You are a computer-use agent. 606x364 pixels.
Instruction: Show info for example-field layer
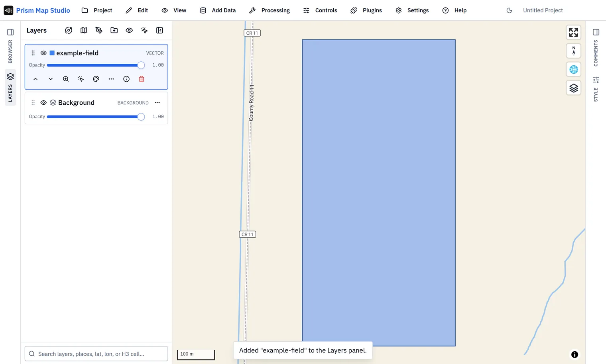pos(126,79)
